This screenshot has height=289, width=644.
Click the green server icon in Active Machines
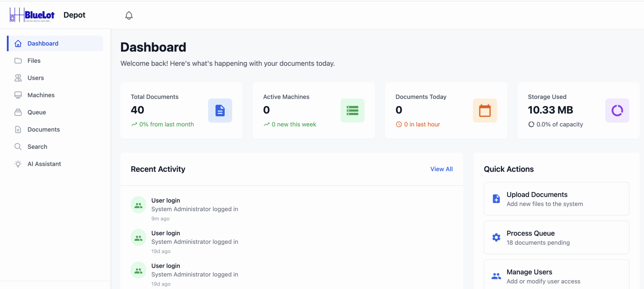tap(352, 110)
